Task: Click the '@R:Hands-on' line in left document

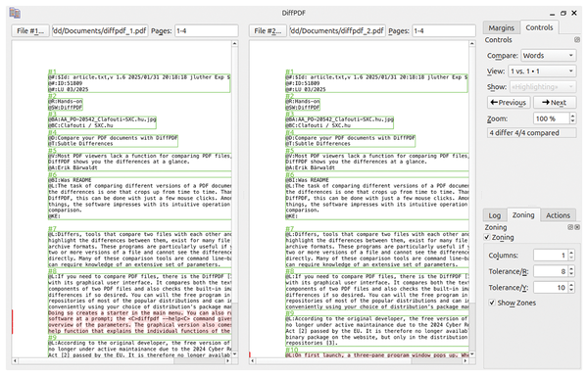Action: [66, 101]
